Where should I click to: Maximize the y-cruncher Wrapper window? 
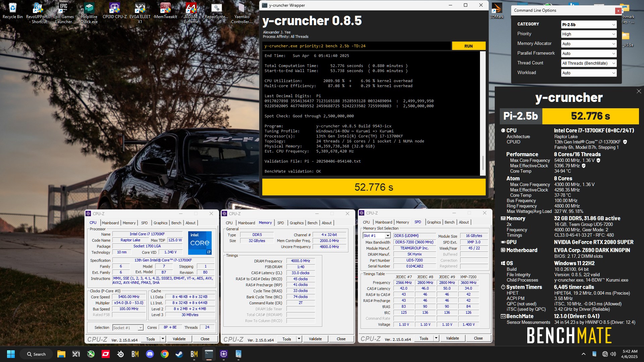tap(466, 5)
